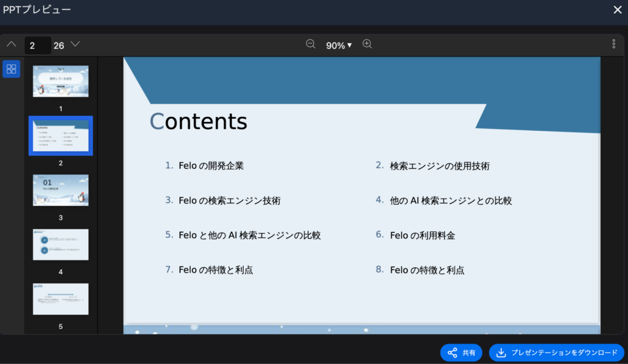The width and height of the screenshot is (628, 364).
Task: Click item 1 Felo の開発企業
Action: pos(205,166)
